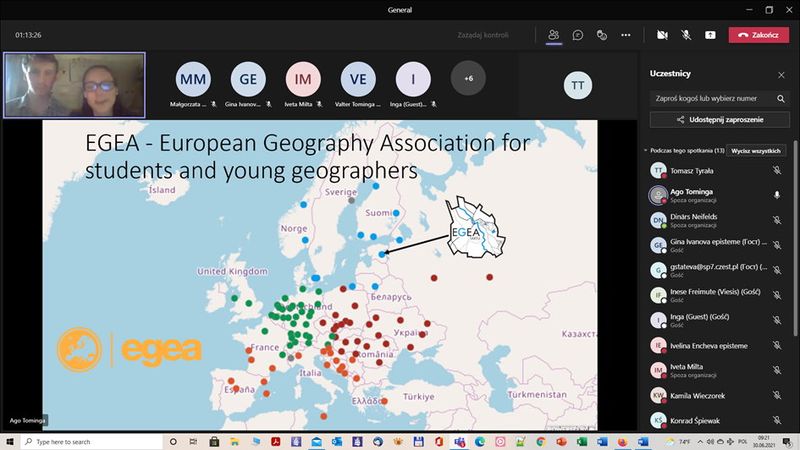Click the IM Iveta Milta participant avatar
Screen dimensions: 800x450
point(303,79)
